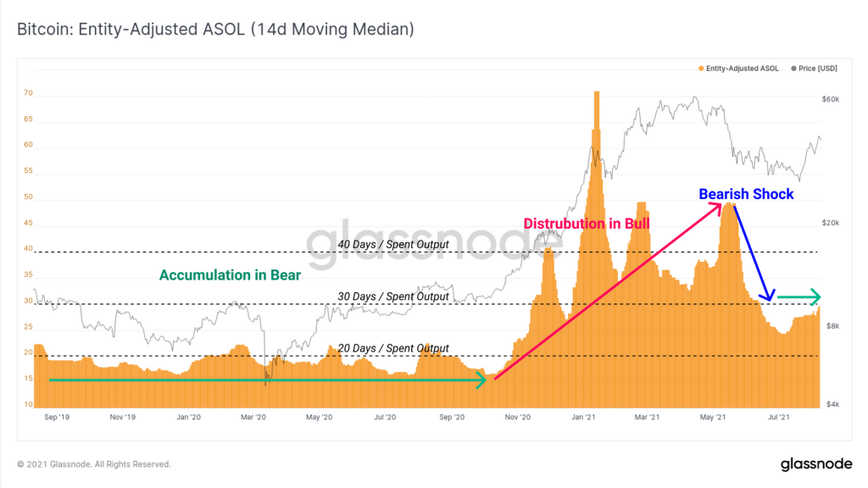
Task: Click the '20 Days / Spent Output' label
Action: coord(393,348)
